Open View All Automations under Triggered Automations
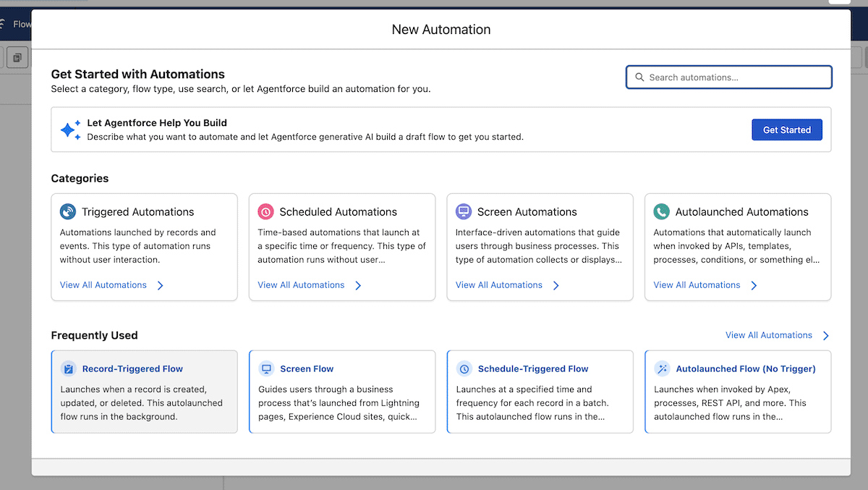 point(103,285)
